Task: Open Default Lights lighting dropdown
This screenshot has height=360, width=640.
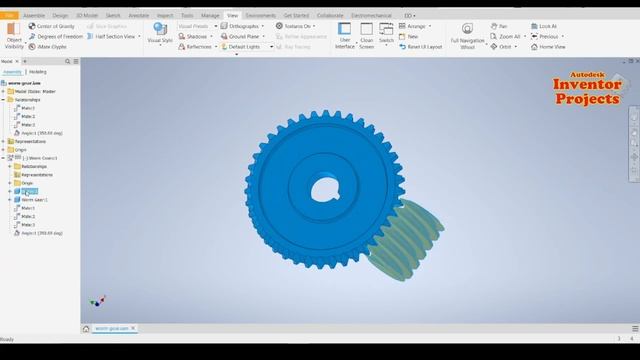Action: click(x=247, y=47)
